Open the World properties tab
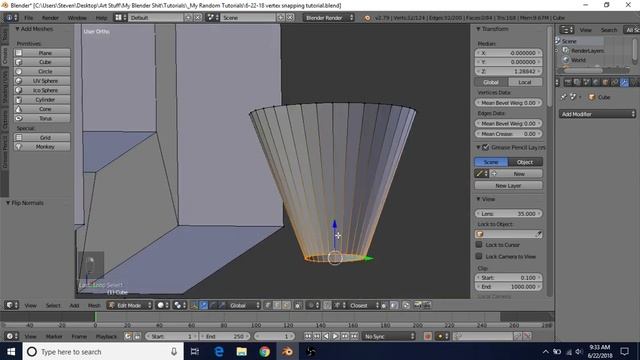Image resolution: width=640 pixels, height=360 pixels. (x=596, y=82)
